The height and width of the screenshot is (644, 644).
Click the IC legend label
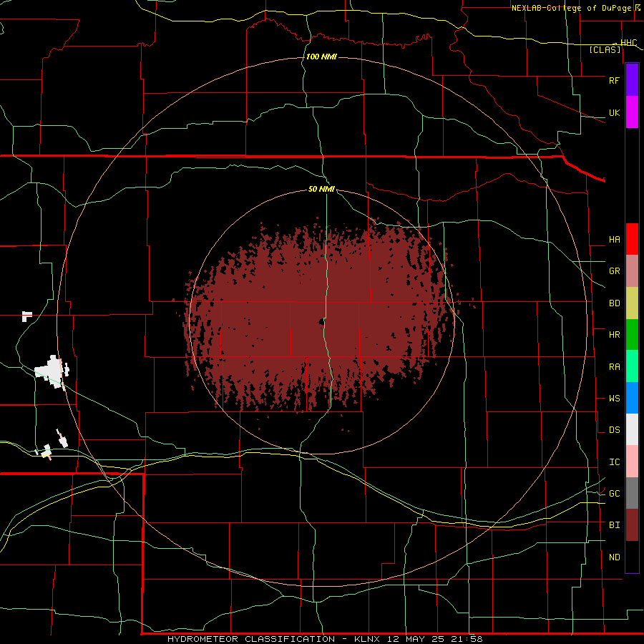tap(614, 462)
